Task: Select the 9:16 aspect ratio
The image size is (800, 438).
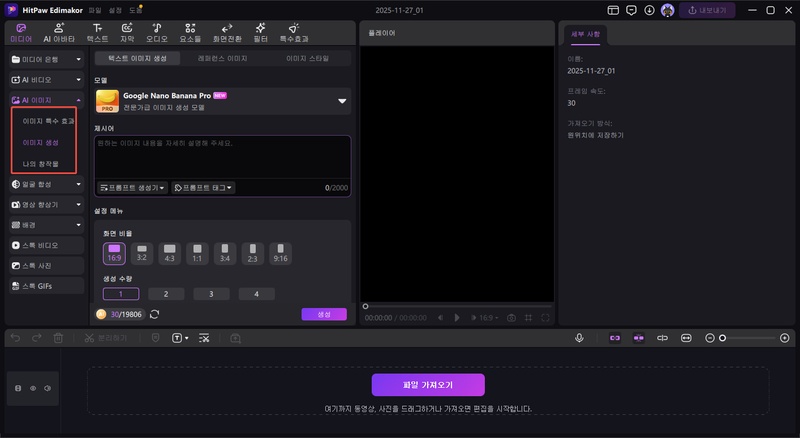Action: (x=280, y=253)
